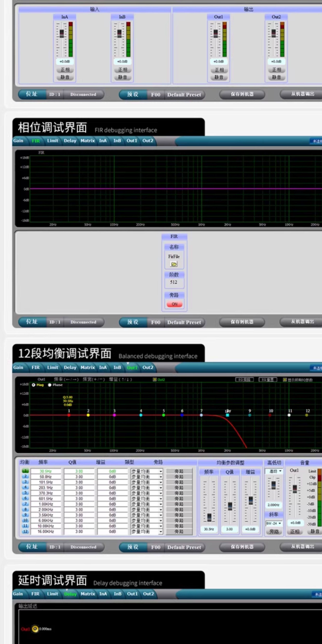Toggle the Out2 checkbox above EQ graph
Screen dimensions: 322x644
click(155, 380)
